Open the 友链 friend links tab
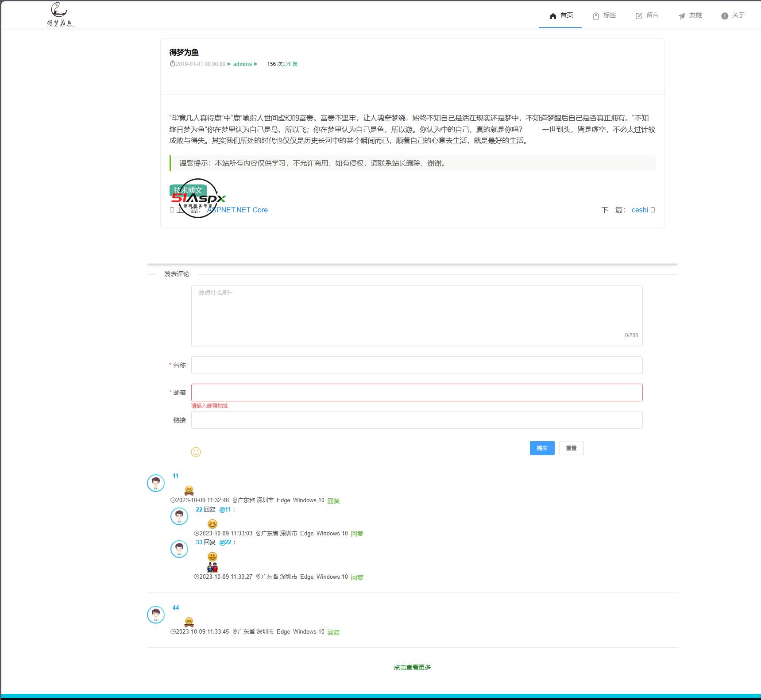 (x=689, y=15)
